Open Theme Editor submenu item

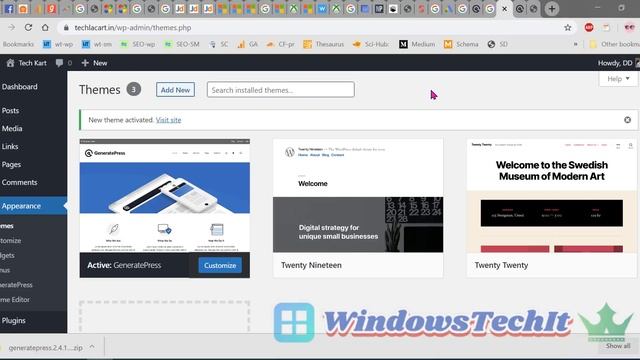[15, 299]
